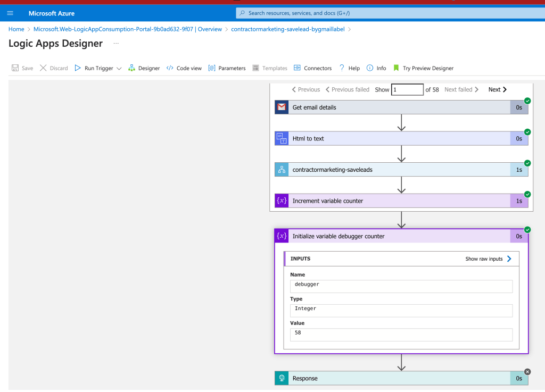545x392 pixels.
Task: Click the Response action globe icon
Action: click(x=282, y=378)
